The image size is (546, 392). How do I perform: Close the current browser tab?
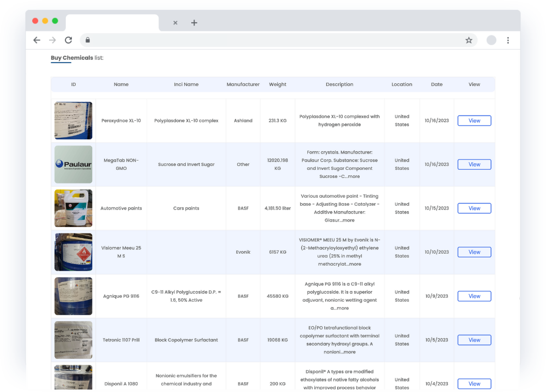tap(175, 23)
